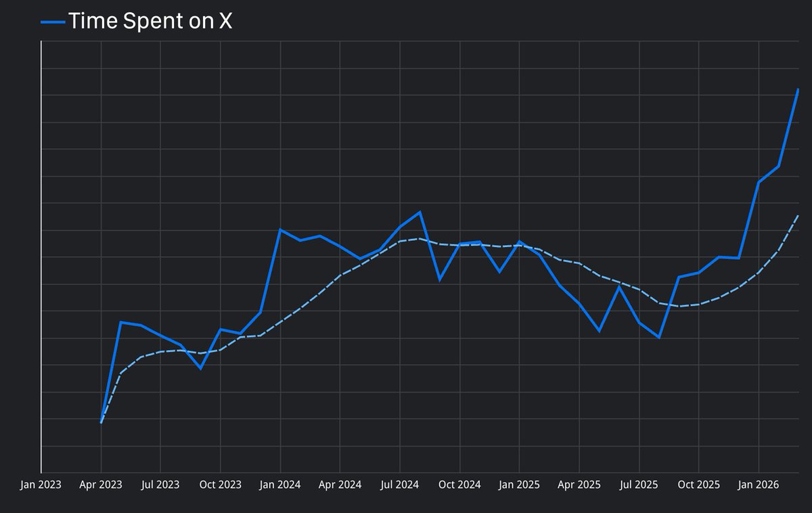Viewport: 812px width, 513px height.
Task: Click the 'Jan 2024' axis label
Action: [280, 485]
